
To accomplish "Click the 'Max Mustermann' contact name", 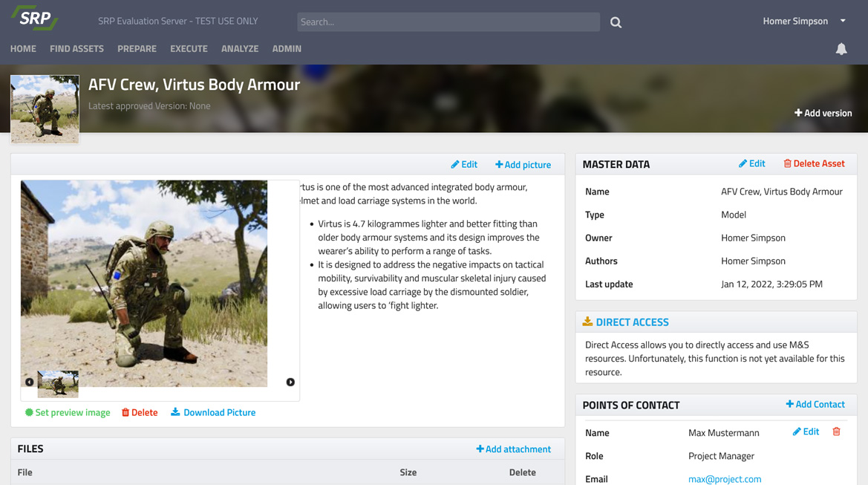I will coord(723,433).
